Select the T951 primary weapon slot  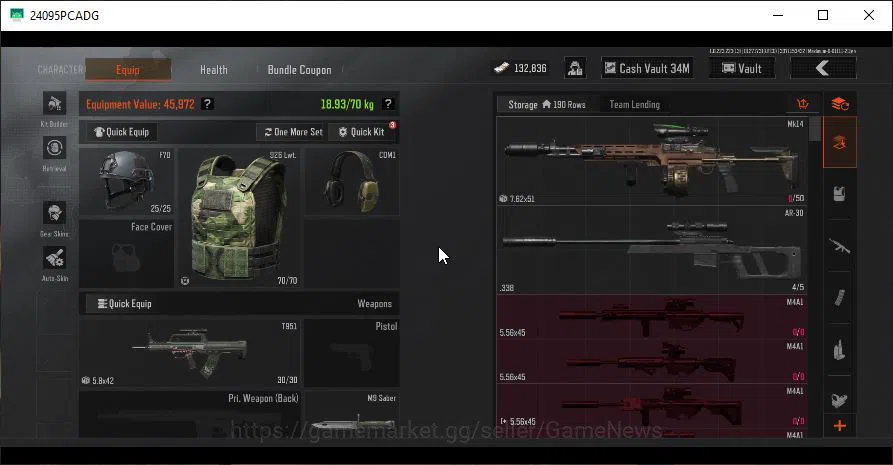(190, 353)
